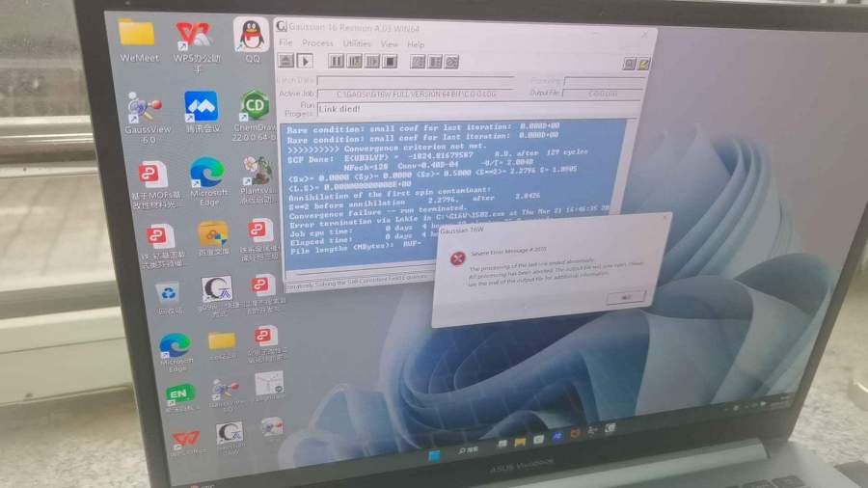Open the Help menu in Gaussian
The image size is (868, 488).
[416, 44]
